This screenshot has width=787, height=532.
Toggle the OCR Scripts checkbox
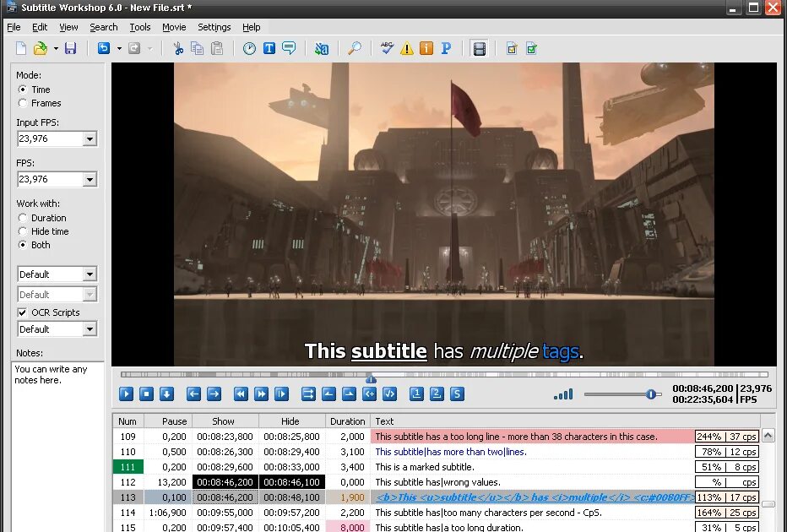[x=22, y=312]
